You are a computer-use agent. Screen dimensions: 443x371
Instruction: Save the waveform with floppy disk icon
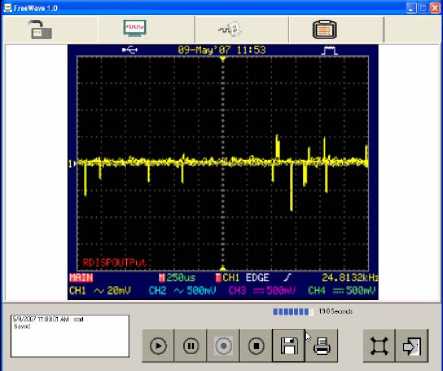289,346
